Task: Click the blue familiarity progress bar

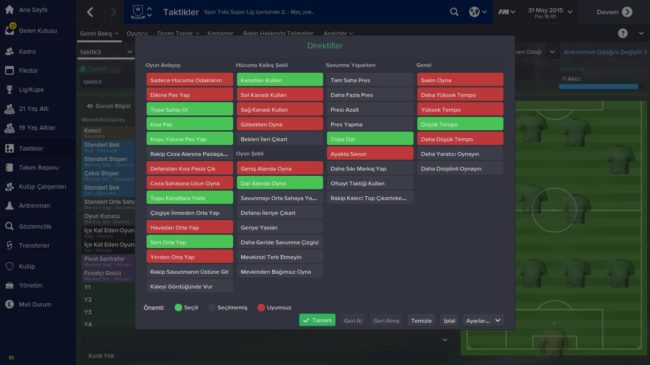Action: (x=598, y=86)
